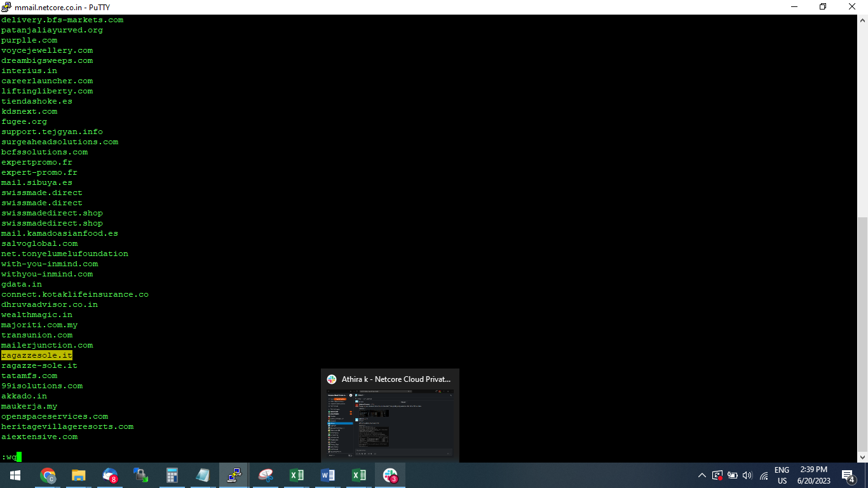Click the interius.in line

[x=29, y=71]
